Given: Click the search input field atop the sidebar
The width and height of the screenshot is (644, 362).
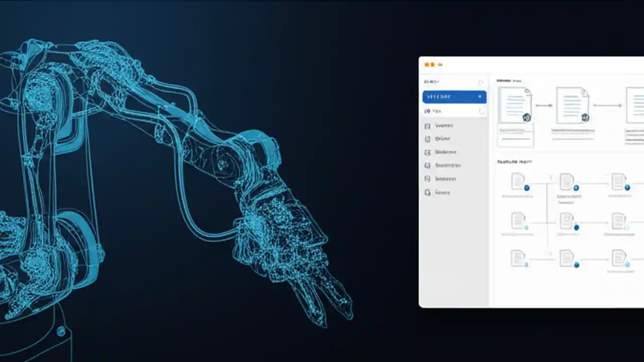Looking at the screenshot, I should [x=451, y=81].
